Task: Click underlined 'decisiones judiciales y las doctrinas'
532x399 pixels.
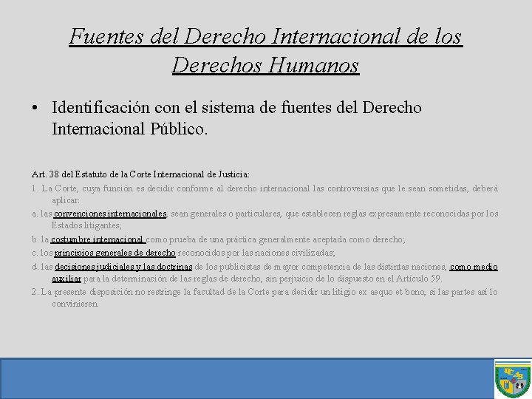Action: pyautogui.click(x=123, y=267)
